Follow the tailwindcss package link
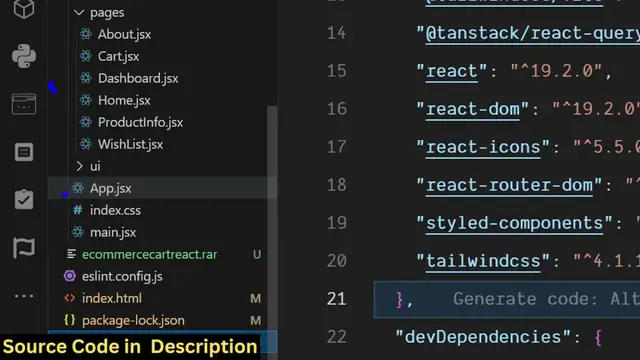 tap(483, 261)
